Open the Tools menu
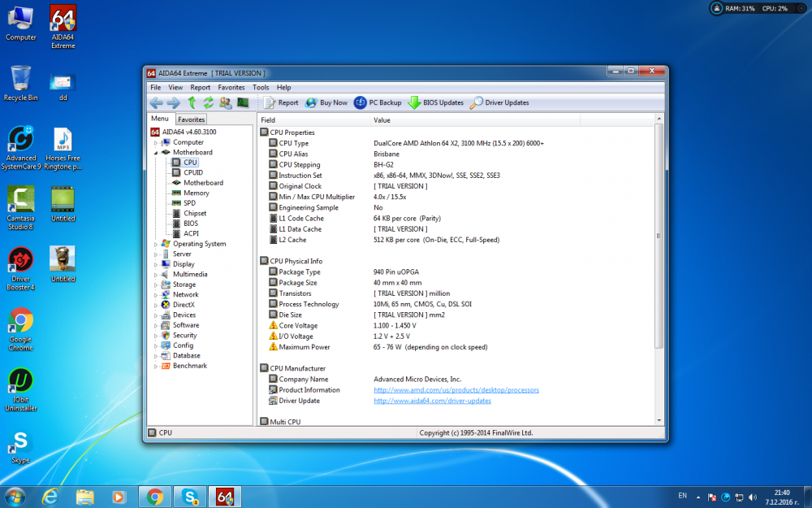 pos(261,88)
